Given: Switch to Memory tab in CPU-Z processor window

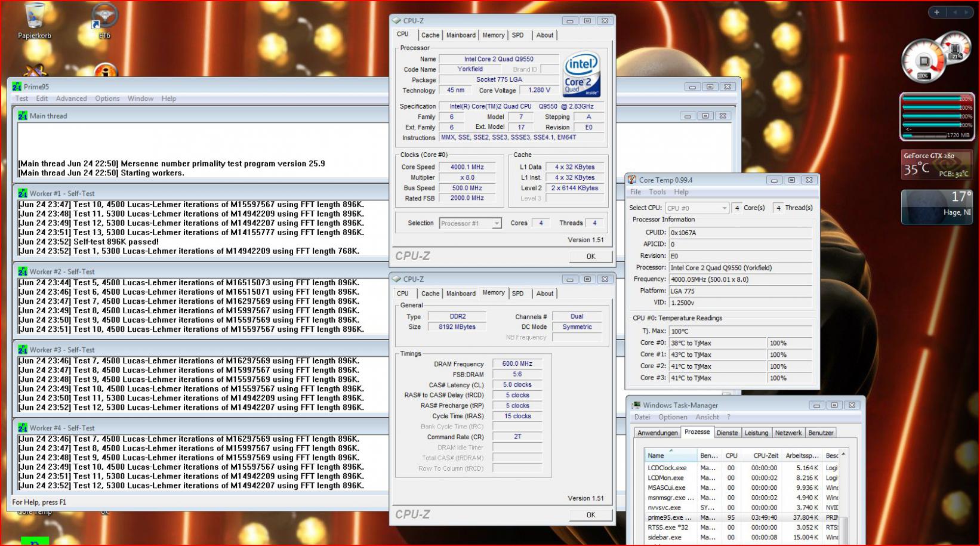Looking at the screenshot, I should pos(494,35).
